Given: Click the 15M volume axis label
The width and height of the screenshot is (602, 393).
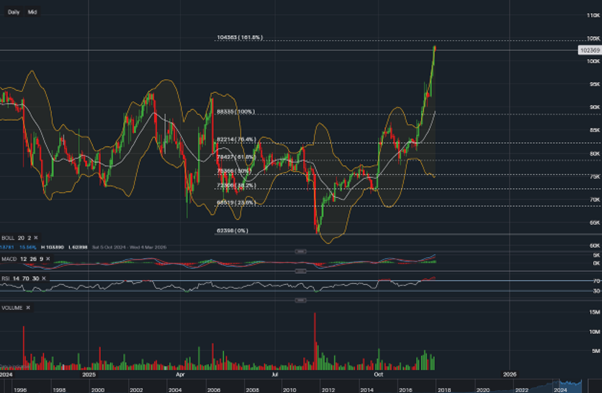Looking at the screenshot, I should click(x=595, y=312).
